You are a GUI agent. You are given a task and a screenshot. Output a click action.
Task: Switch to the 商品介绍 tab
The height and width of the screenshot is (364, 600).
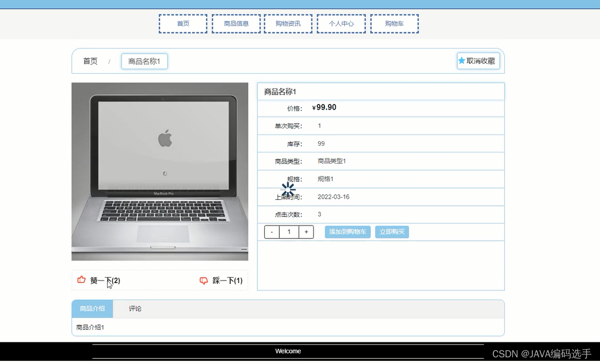tap(92, 308)
